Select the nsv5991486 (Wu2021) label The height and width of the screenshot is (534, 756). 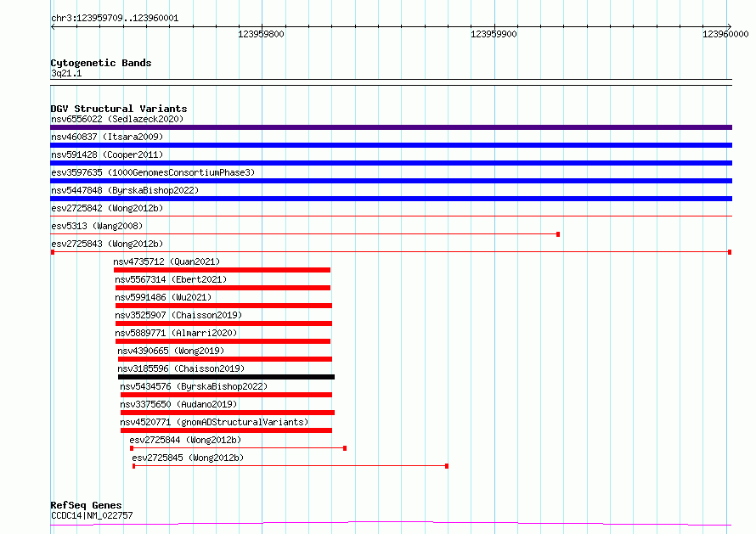pyautogui.click(x=163, y=297)
